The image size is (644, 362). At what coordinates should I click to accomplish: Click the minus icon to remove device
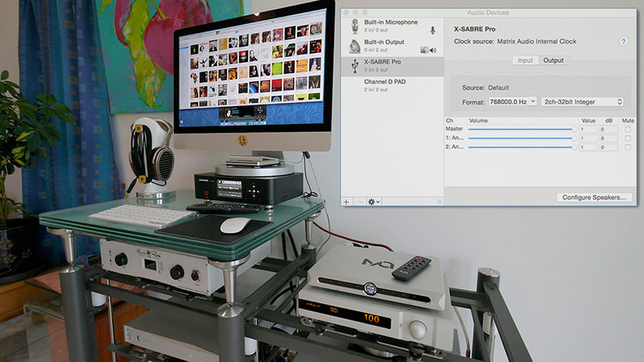(x=360, y=202)
